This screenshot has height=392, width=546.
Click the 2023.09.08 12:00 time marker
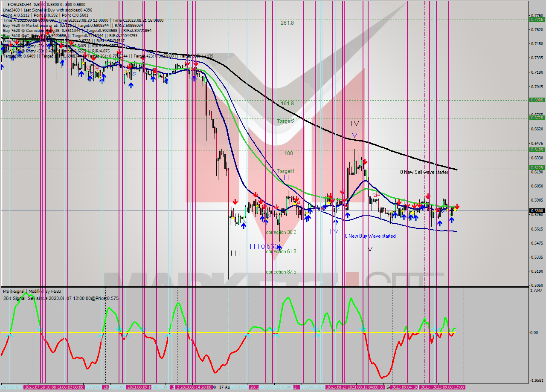point(448,387)
